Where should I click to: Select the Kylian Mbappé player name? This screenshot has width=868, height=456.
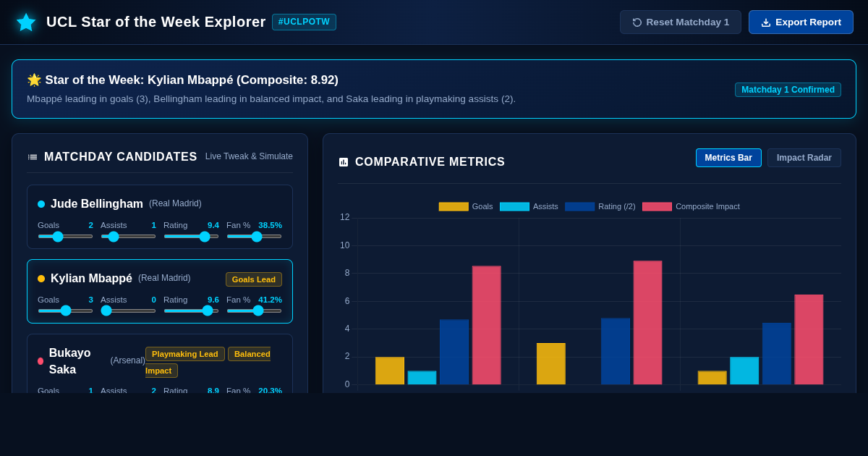tap(91, 279)
